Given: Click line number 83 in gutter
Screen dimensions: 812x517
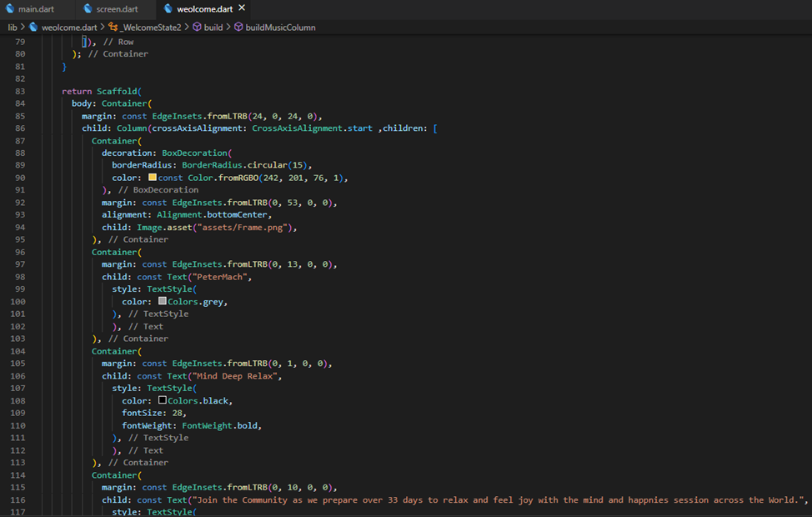Looking at the screenshot, I should click(x=20, y=91).
